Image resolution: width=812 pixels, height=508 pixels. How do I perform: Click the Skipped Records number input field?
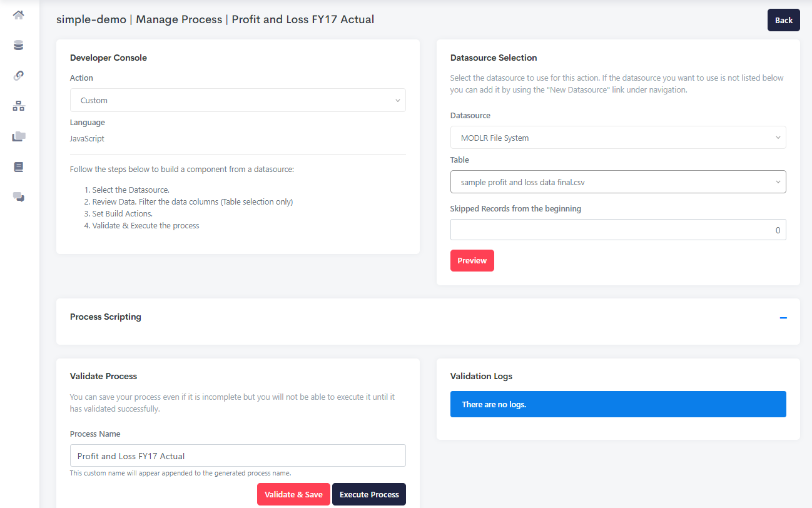[618, 230]
